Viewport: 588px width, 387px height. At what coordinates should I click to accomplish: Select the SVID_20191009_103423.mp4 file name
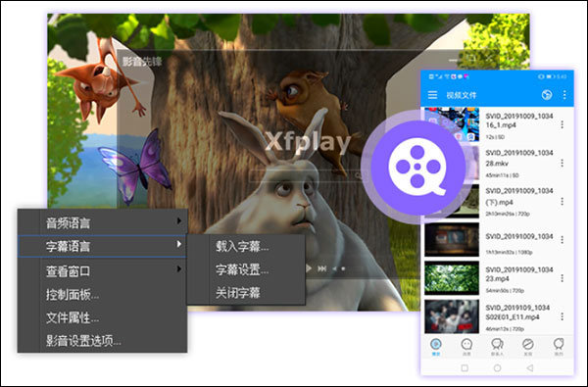(x=519, y=274)
